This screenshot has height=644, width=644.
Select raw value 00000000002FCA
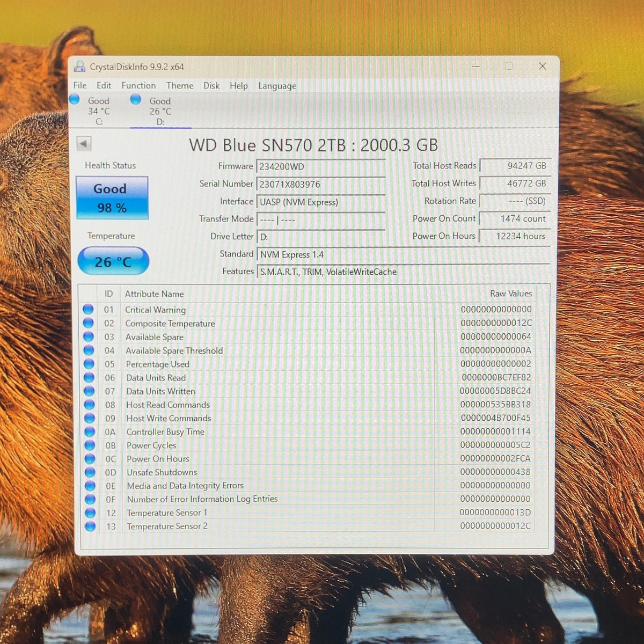point(495,458)
